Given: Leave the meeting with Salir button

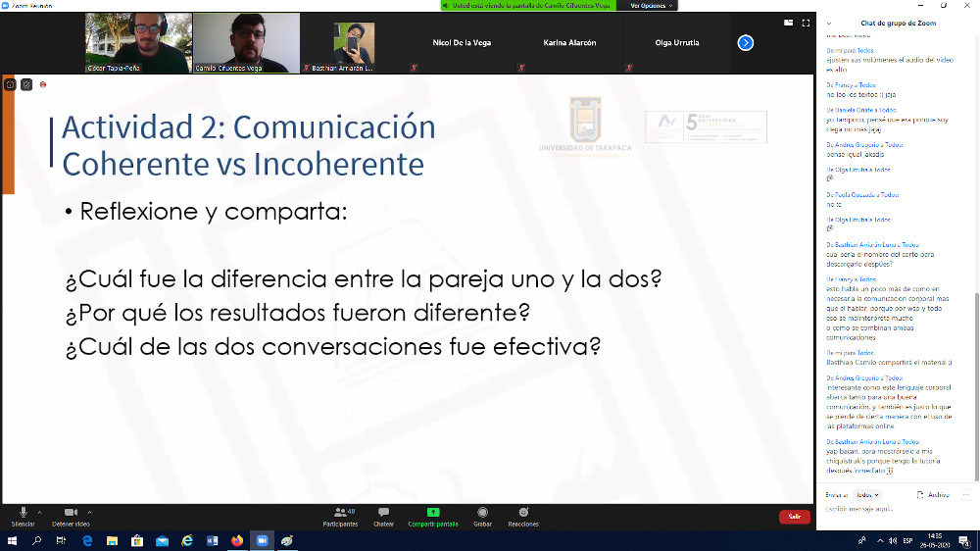Looking at the screenshot, I should (x=794, y=517).
